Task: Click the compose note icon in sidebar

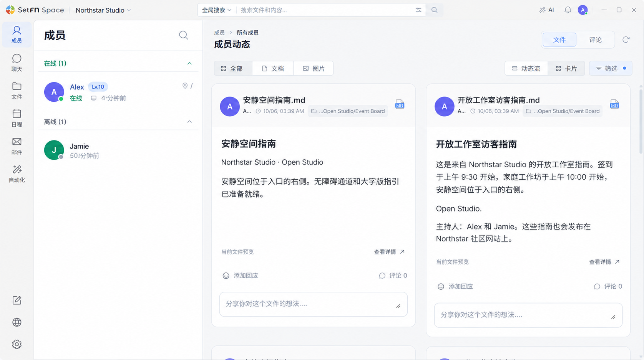Action: pos(17,300)
